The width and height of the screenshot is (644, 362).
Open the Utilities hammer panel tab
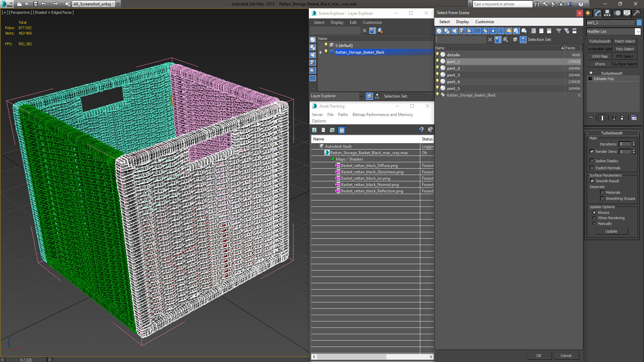(x=636, y=13)
